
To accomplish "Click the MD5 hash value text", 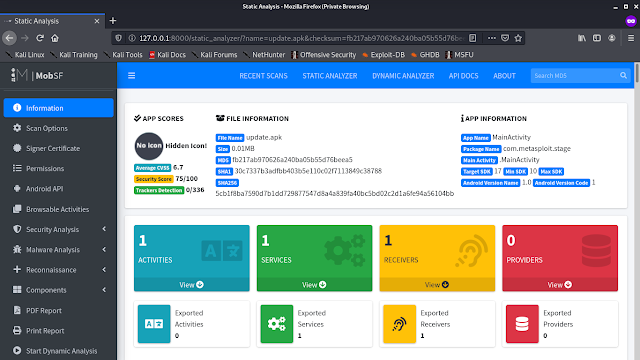I will point(292,160).
